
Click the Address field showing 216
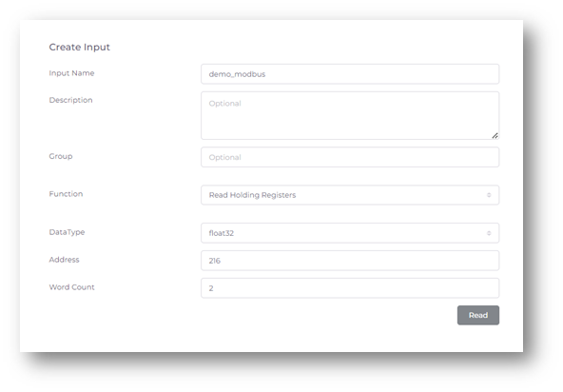350,261
